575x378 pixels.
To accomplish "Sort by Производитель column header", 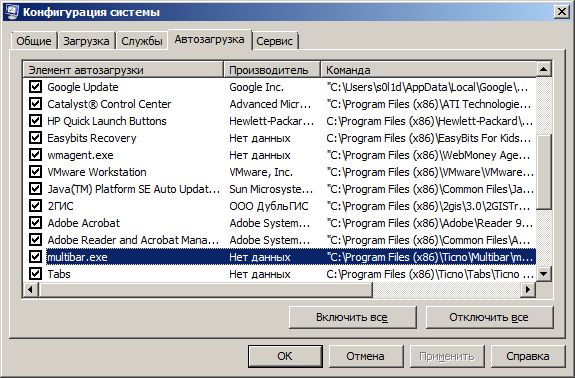I will pos(272,70).
